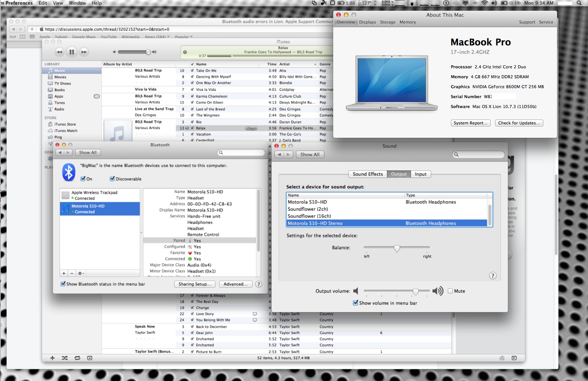Show Safari Top Sites grid icon
The height and width of the screenshot is (381, 588).
pos(32,37)
